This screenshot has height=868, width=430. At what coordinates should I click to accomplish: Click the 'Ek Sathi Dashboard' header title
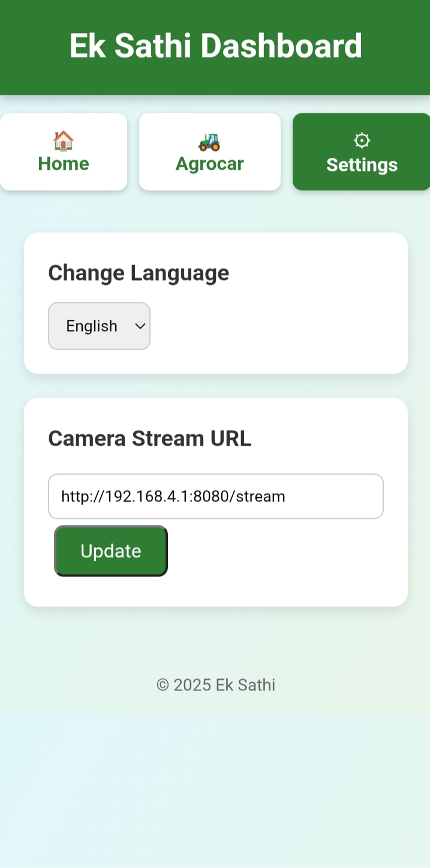(215, 46)
